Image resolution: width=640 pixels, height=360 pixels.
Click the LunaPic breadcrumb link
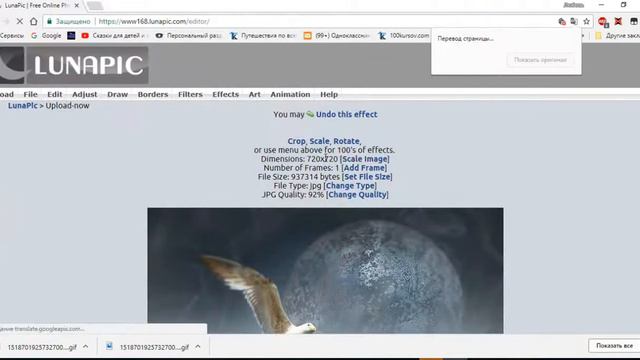click(22, 106)
